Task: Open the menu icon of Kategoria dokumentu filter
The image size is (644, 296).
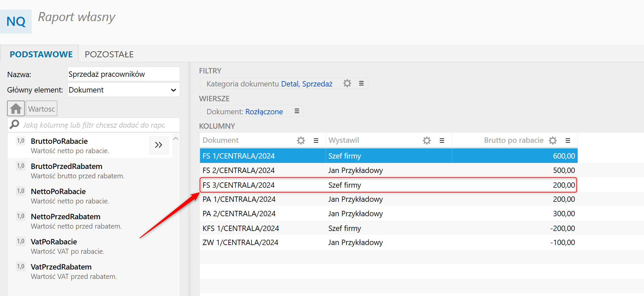Action: tap(361, 83)
